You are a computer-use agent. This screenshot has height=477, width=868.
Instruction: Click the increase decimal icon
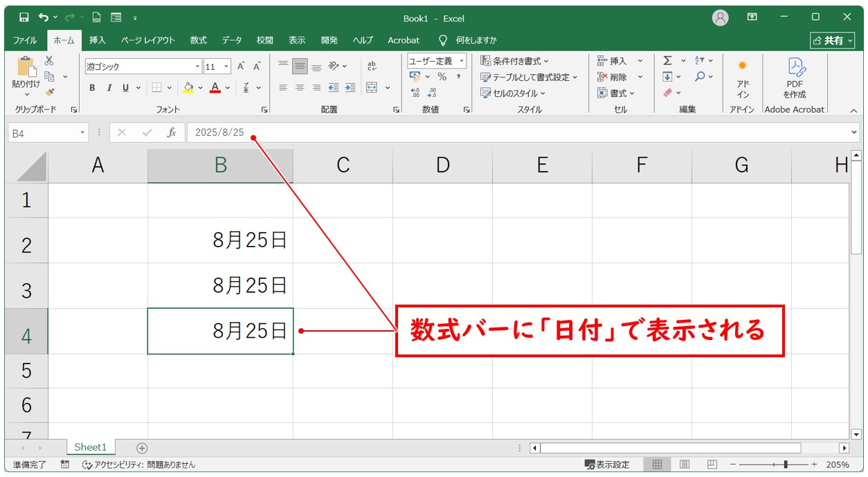415,92
